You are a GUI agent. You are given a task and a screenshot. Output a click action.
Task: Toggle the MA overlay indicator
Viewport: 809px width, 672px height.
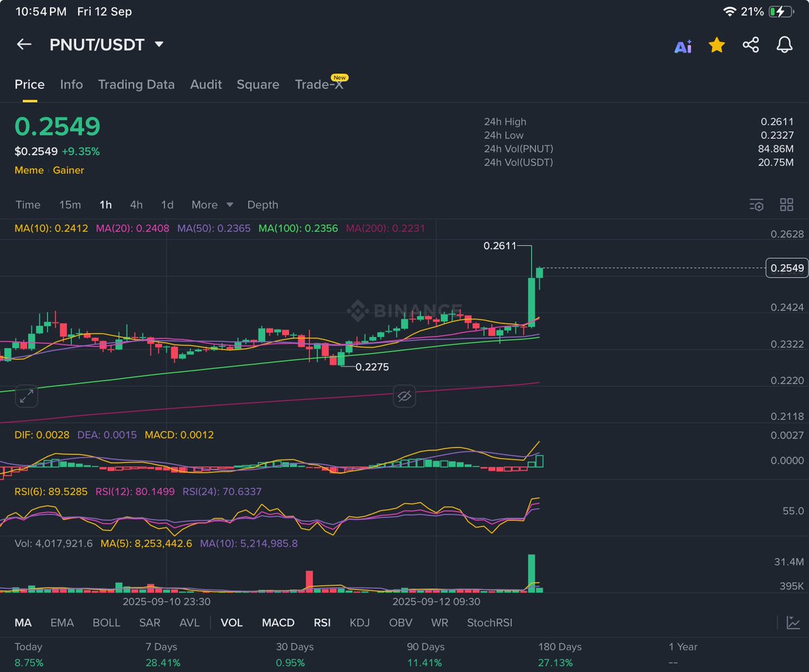click(x=23, y=623)
